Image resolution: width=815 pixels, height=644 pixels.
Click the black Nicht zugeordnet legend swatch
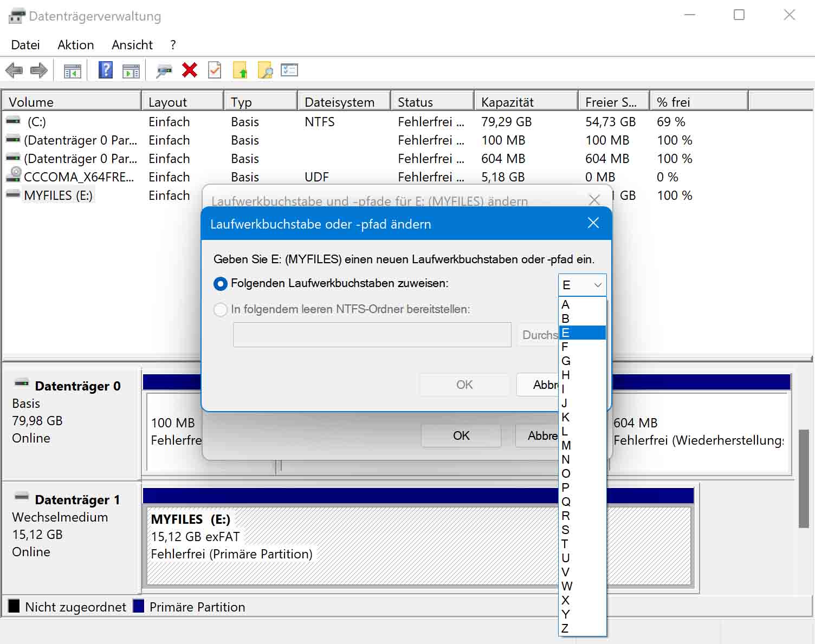(14, 606)
